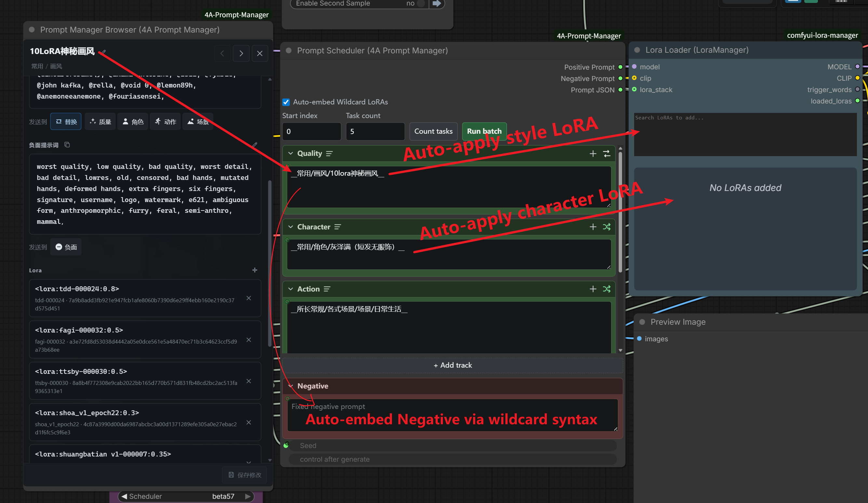
Task: Collapse the Character track
Action: tap(290, 227)
